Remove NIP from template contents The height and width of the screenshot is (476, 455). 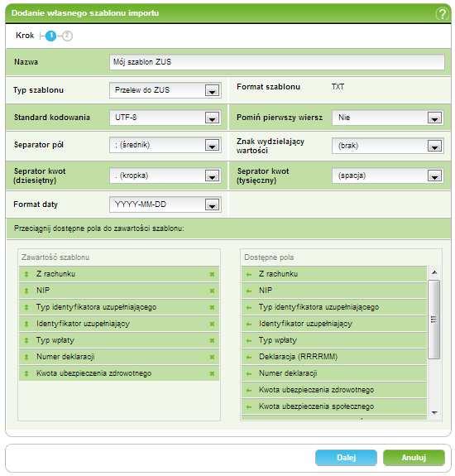[212, 291]
